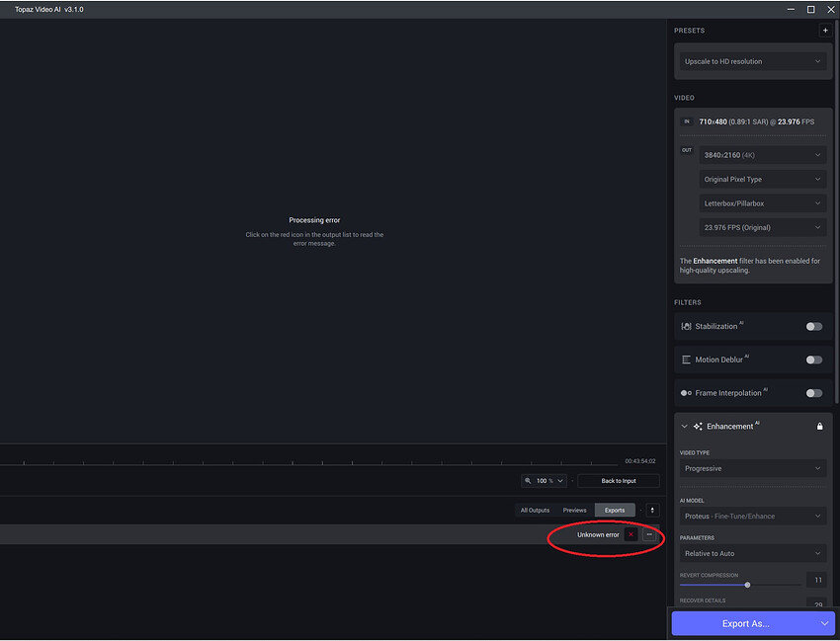The height and width of the screenshot is (641, 840).
Task: Toggle Frame Interpolation on
Action: click(x=813, y=393)
